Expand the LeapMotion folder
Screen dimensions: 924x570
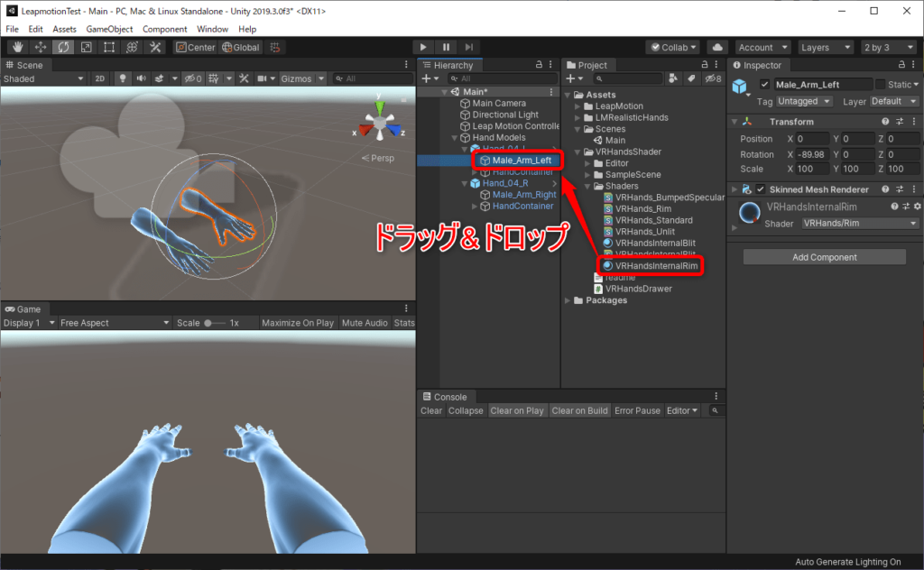(577, 106)
